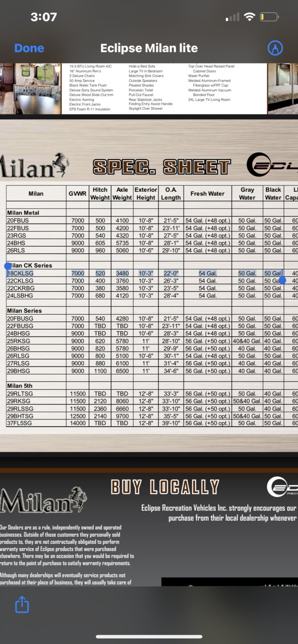Tap the Eclipse logo beside the SPEC. SHEET heading
Viewport: 298px width, 644px height.
point(272,165)
